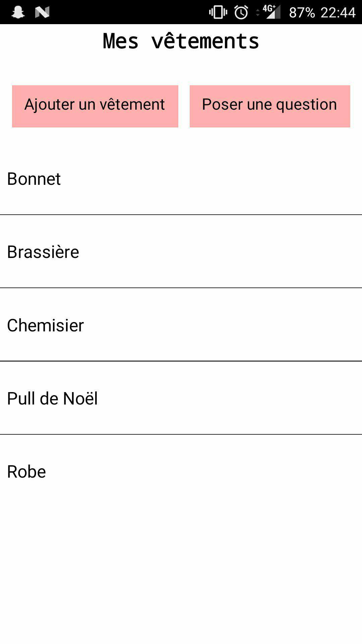Tap the 4G+ signal strength icon
This screenshot has width=362, height=644.
(271, 12)
